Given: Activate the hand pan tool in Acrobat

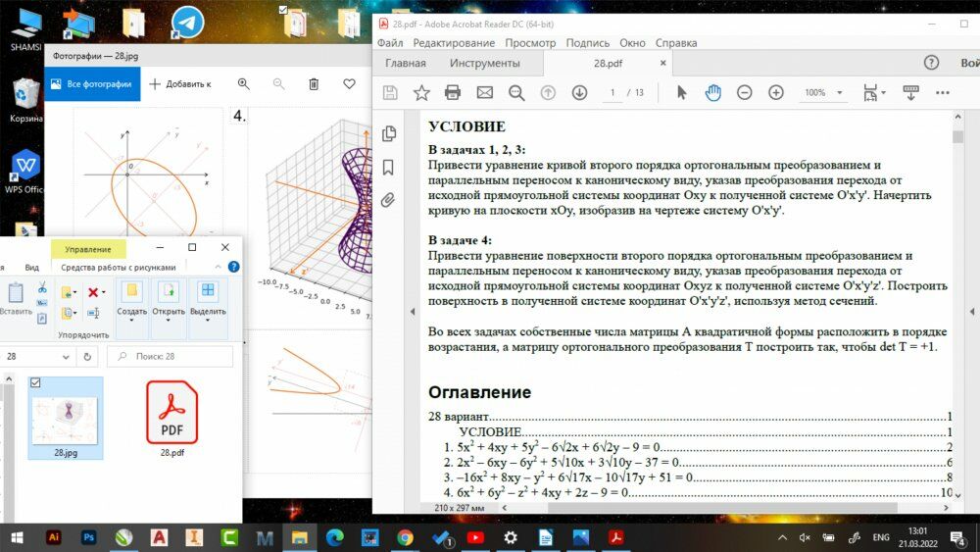Looking at the screenshot, I should (x=713, y=92).
